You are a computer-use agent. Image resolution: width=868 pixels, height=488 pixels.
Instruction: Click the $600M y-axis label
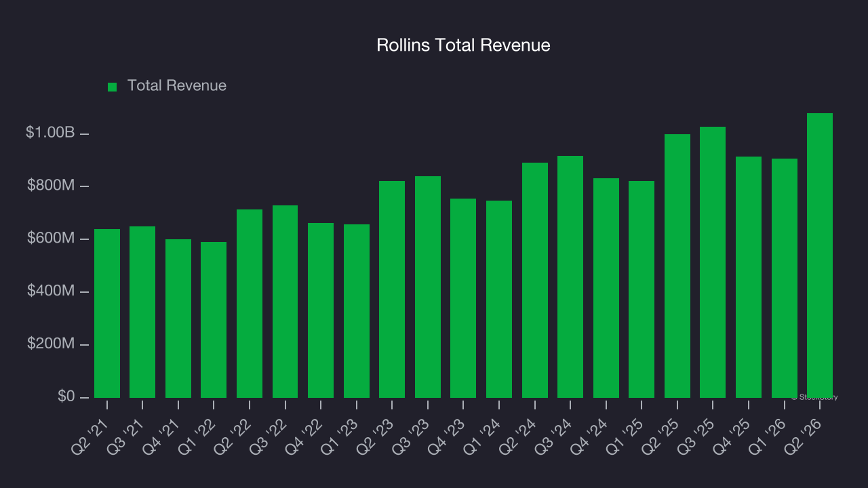50,238
